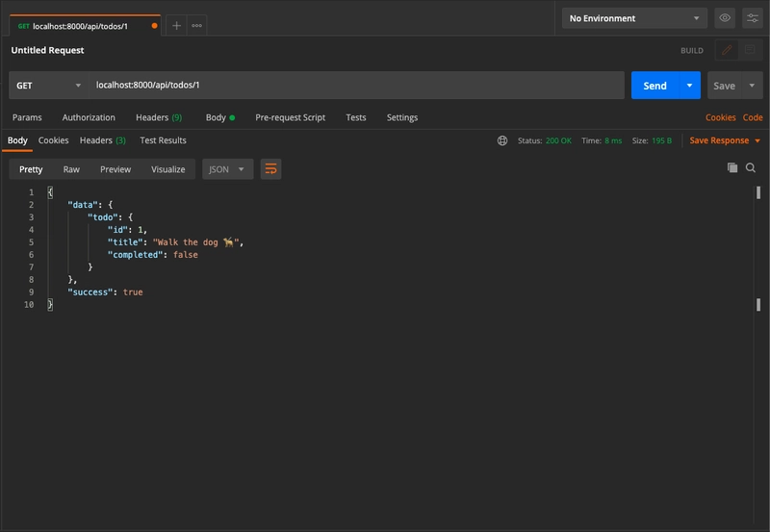Click Status: 200 OK text

point(544,140)
